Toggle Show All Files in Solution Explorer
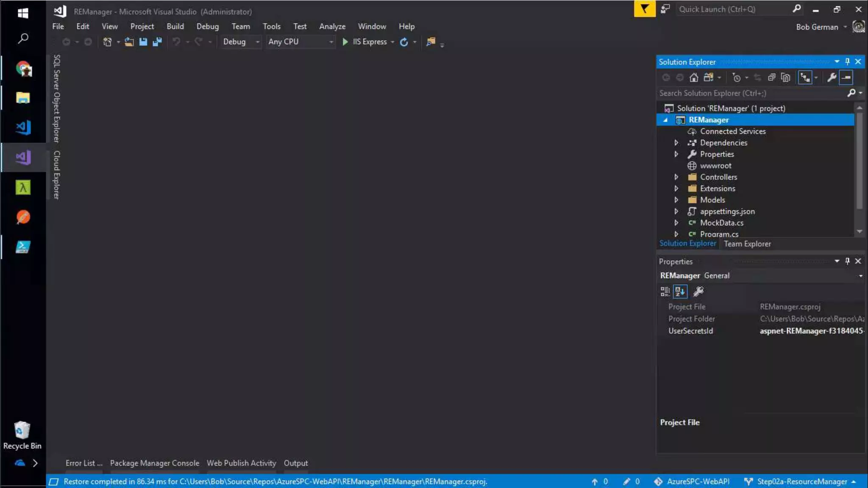This screenshot has width=868, height=488. (785, 78)
